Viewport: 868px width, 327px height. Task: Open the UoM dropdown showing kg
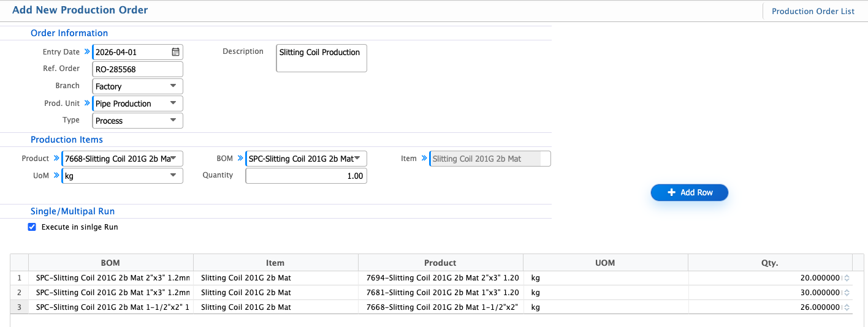pyautogui.click(x=172, y=176)
